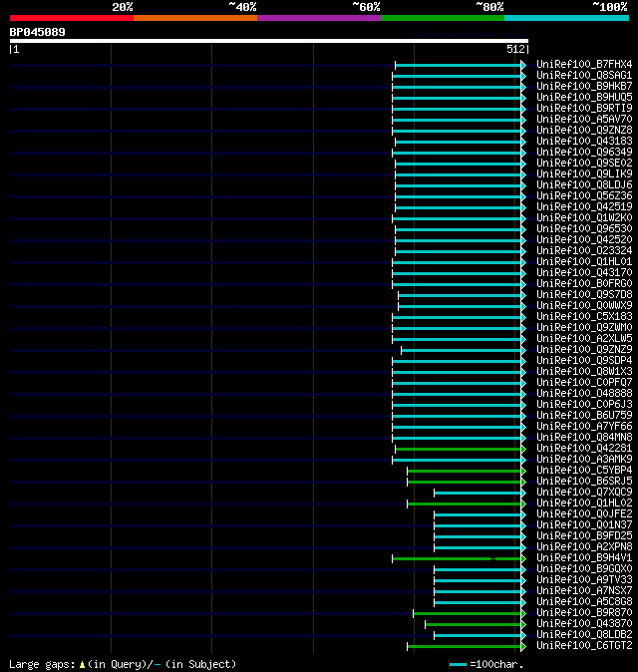Select the UniRef100_B6SRJ5 label
638x672 pixels.
click(x=584, y=482)
